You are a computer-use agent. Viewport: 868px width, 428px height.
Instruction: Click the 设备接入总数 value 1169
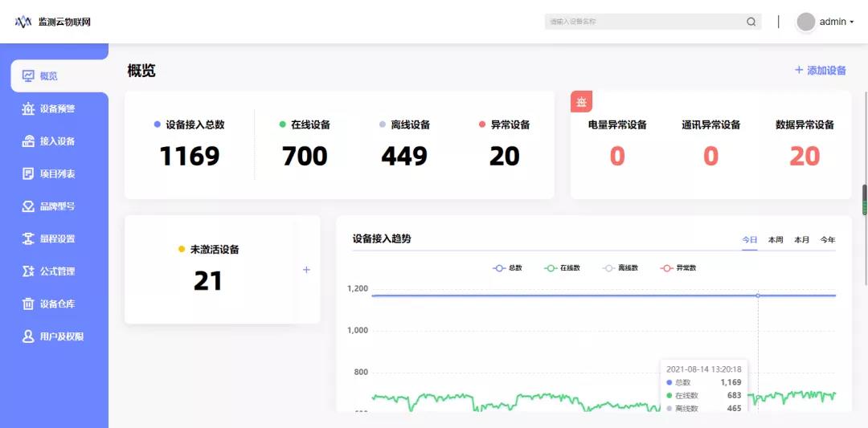190,156
